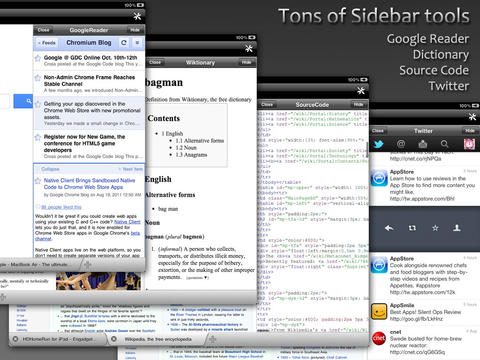480x360 pixels.
Task: Select HDHomeRun for iPad - Engadget tab
Action: [x=58, y=339]
